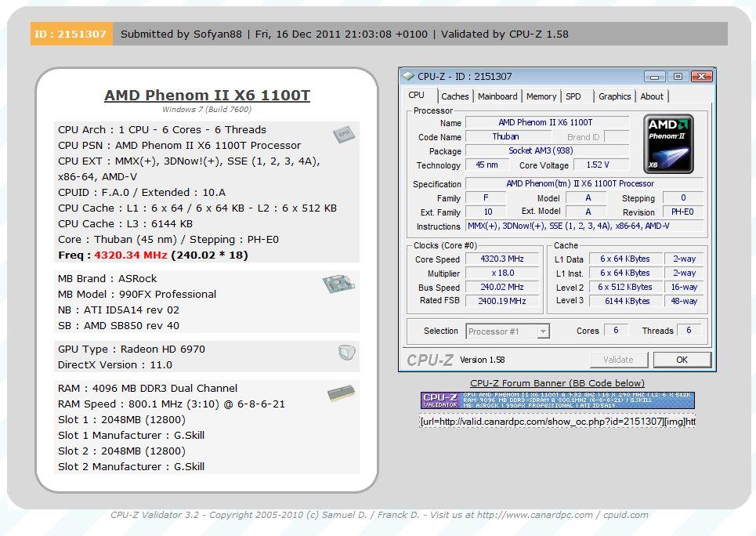Click the Package value Socket AM3 (938)
This screenshot has width=756, height=536.
tap(547, 150)
